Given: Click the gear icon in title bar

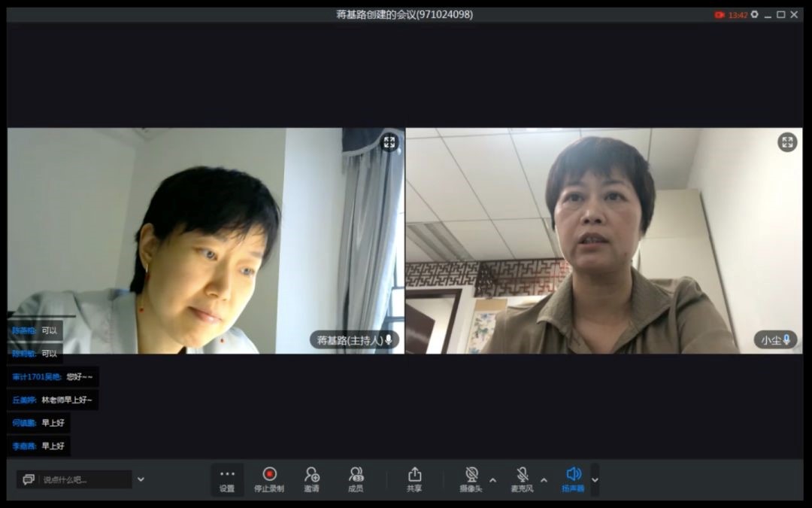Looking at the screenshot, I should click(754, 14).
